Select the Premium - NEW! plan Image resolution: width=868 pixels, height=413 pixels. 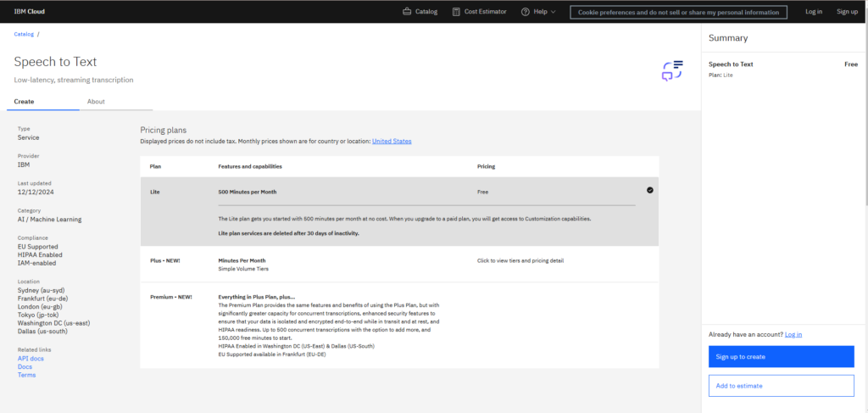tap(399, 326)
